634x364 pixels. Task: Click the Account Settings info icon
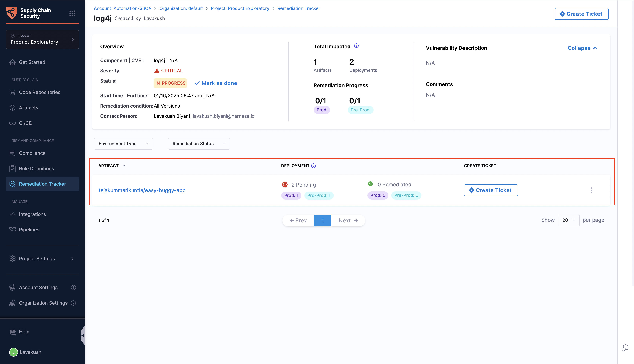coord(73,288)
